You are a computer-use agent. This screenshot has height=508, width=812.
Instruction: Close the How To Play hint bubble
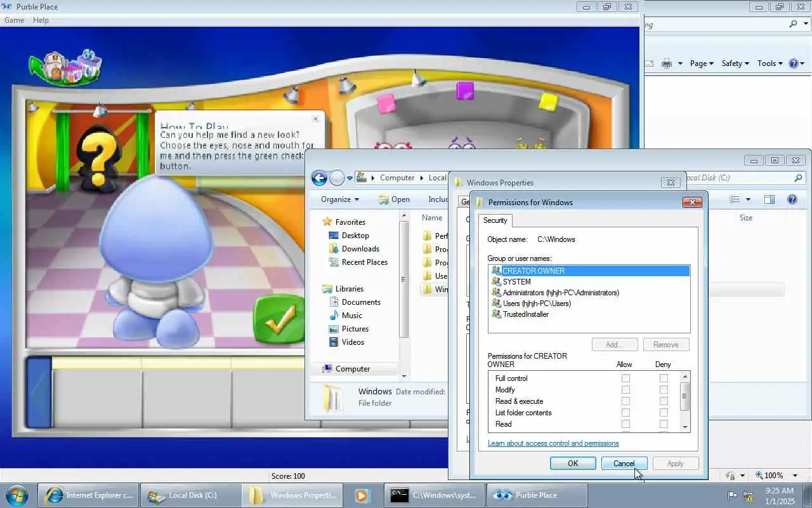click(316, 119)
